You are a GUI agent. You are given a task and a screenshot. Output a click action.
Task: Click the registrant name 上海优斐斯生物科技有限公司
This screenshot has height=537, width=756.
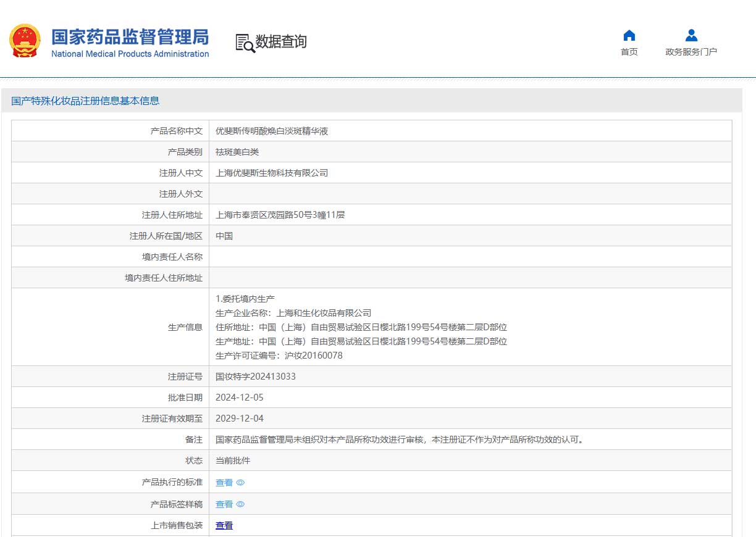272,173
